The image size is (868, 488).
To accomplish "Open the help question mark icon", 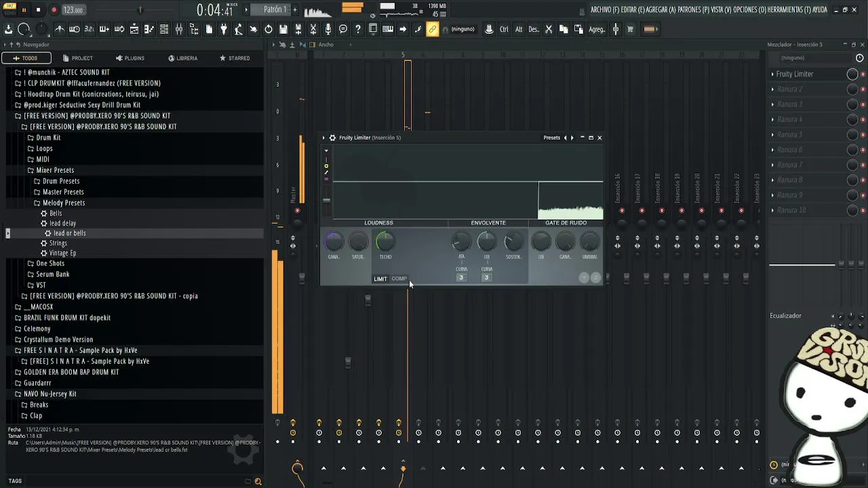I will (358, 29).
